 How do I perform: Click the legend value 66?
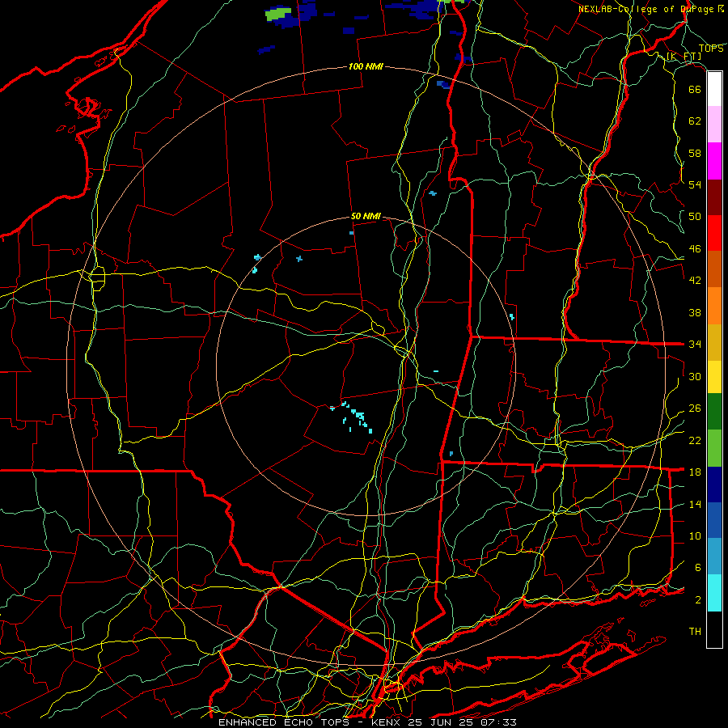[x=695, y=89]
